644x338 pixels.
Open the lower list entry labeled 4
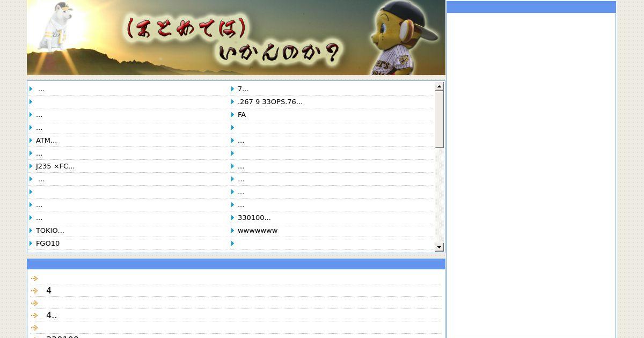(49, 291)
